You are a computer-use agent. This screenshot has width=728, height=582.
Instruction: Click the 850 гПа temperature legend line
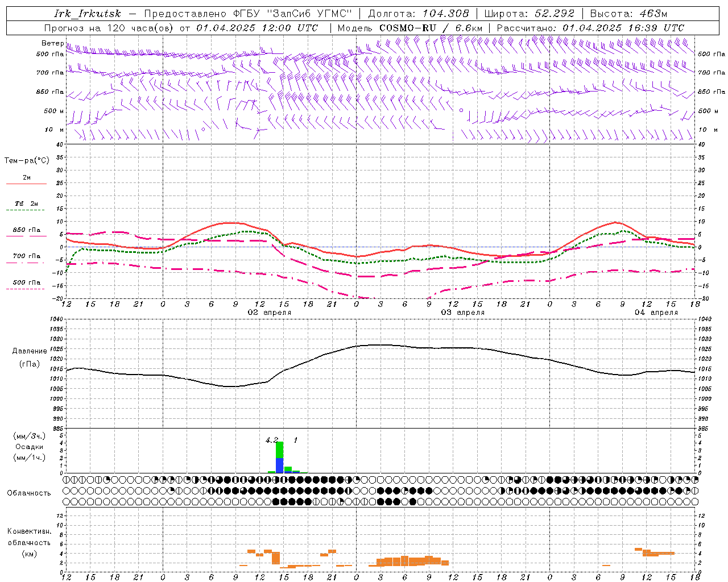[x=26, y=236]
